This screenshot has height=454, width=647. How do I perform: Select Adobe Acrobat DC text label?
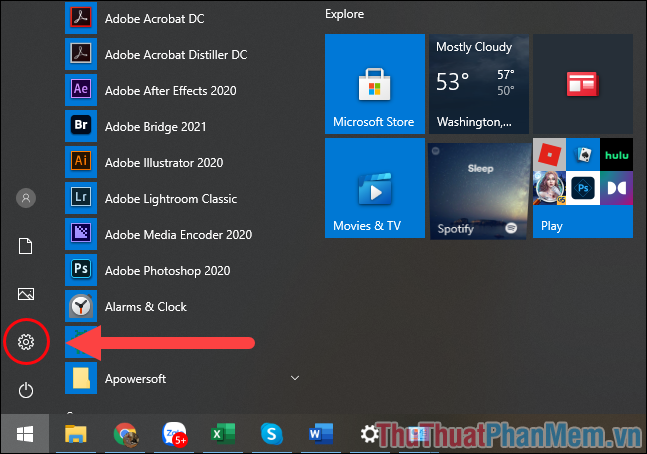click(x=154, y=19)
